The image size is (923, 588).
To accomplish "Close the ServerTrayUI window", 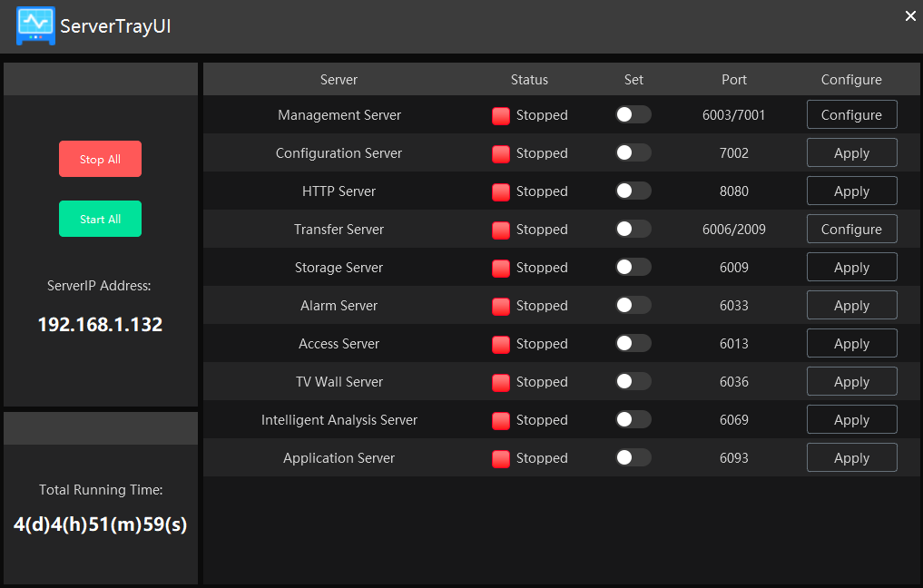I will click(x=910, y=15).
